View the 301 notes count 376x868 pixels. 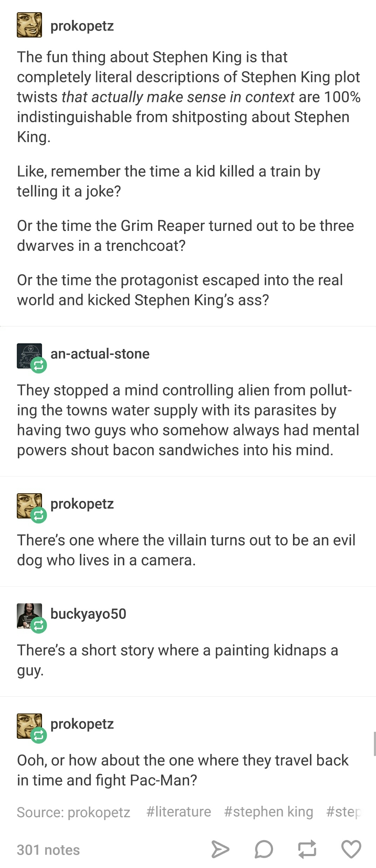[48, 850]
